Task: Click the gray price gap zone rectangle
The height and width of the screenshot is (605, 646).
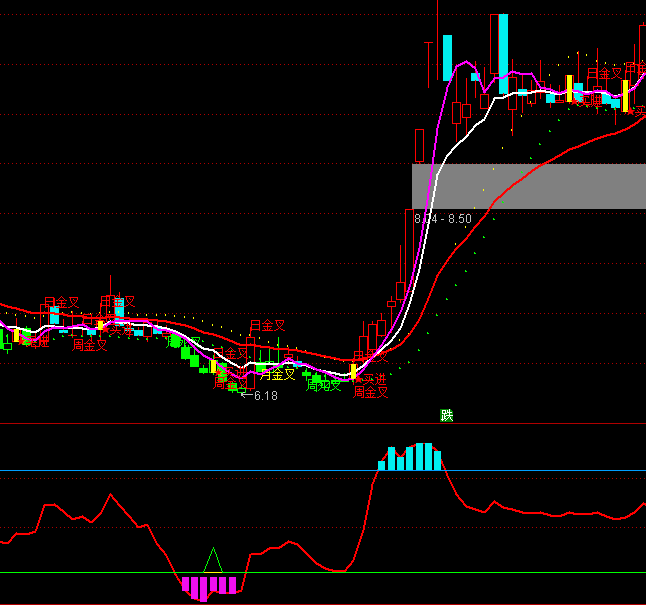Action: pyautogui.click(x=528, y=186)
